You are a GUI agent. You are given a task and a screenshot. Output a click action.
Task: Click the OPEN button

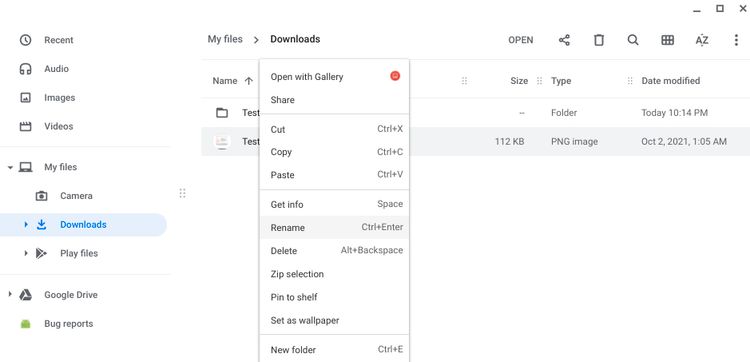coord(520,40)
